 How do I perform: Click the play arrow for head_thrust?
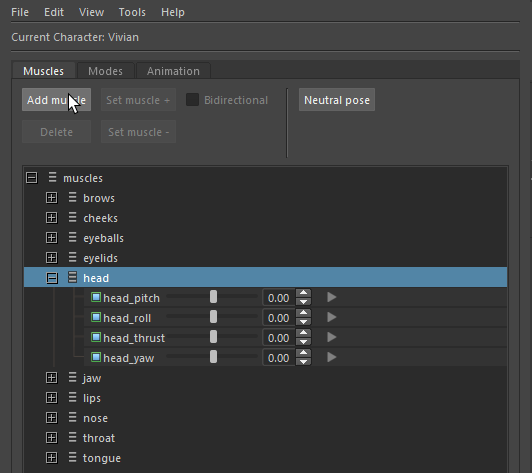click(331, 337)
